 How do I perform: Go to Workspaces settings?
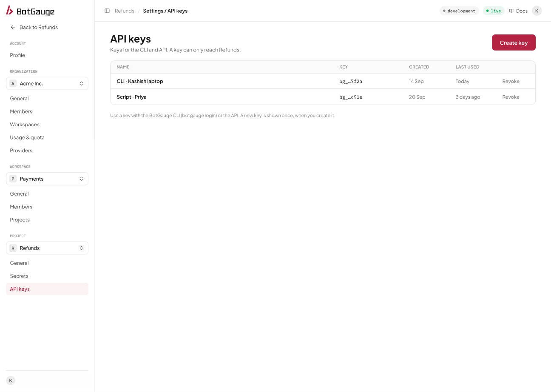pos(25,125)
